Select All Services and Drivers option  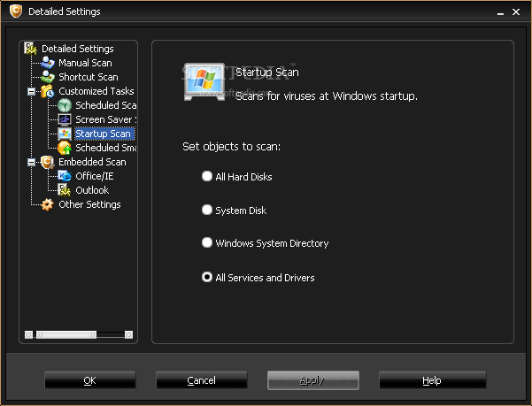[x=207, y=277]
